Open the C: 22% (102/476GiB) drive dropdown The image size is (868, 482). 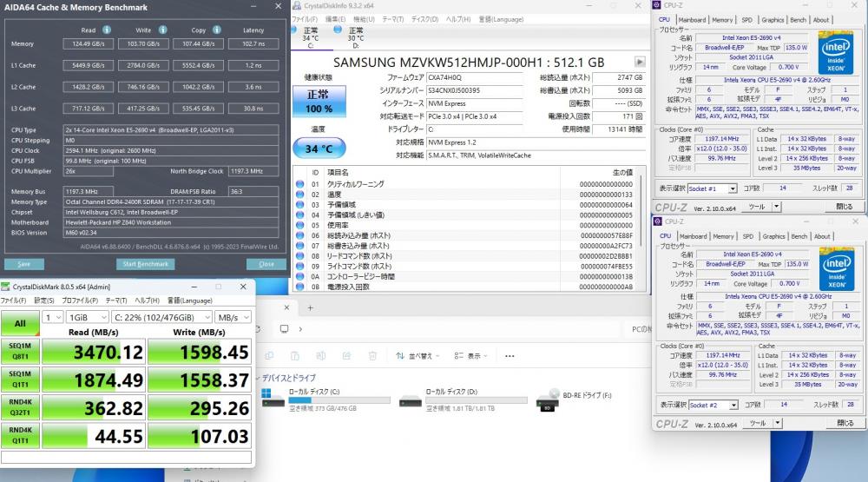click(161, 318)
